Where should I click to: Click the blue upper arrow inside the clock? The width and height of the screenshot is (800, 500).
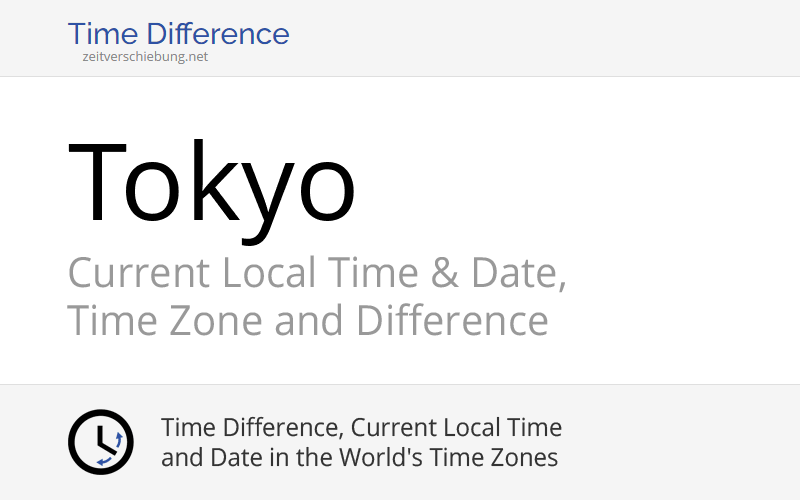point(117,439)
